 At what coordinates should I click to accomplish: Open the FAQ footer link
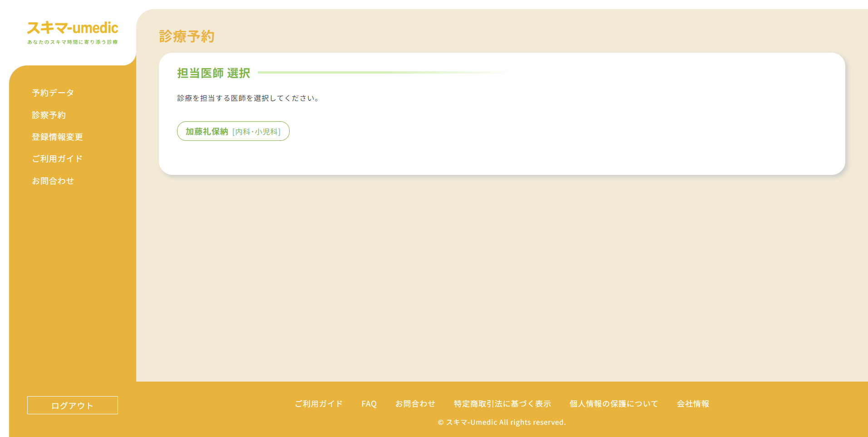click(x=369, y=403)
